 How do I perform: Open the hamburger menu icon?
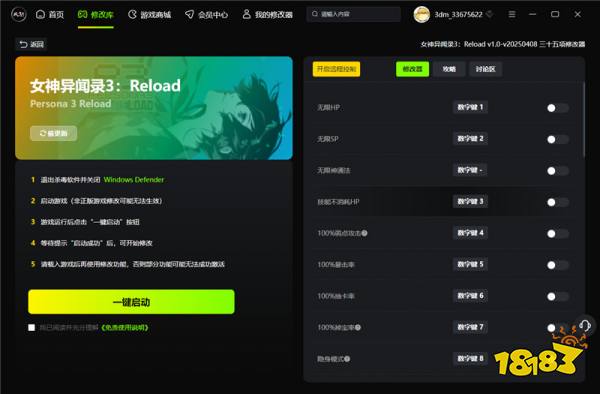pos(512,14)
